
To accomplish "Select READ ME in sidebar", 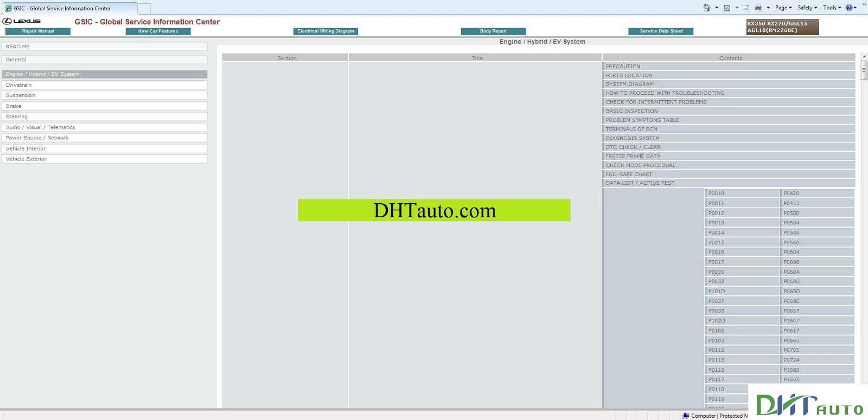I will [105, 47].
